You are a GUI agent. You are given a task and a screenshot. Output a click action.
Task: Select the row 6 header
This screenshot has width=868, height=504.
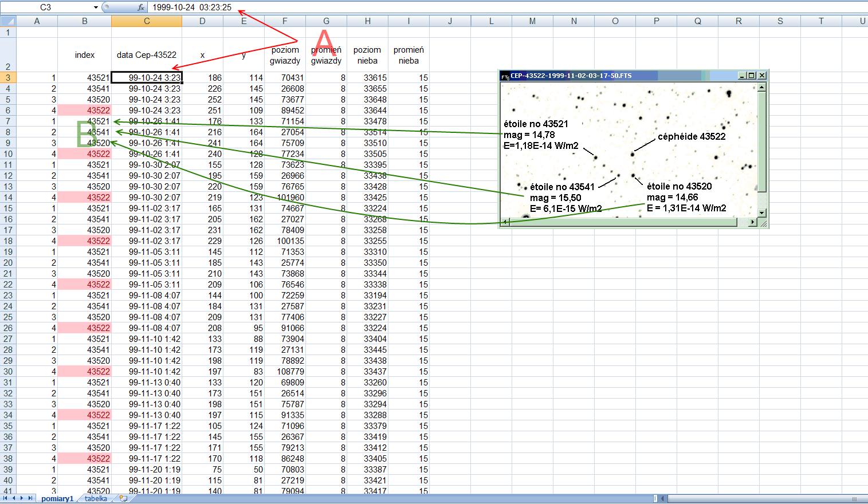tap(8, 110)
